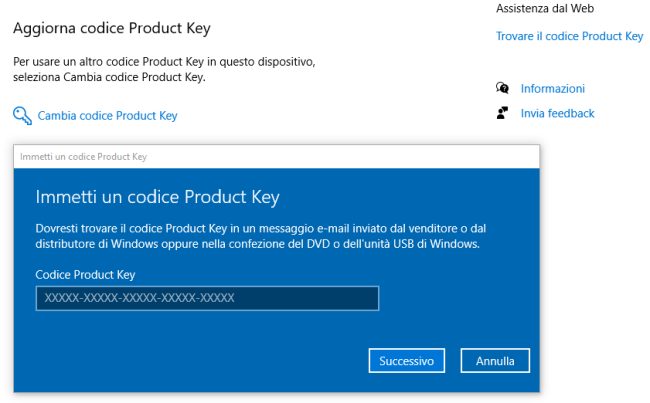Click the Codice Product Key field label
Image resolution: width=650 pixels, height=403 pixels.
pyautogui.click(x=85, y=274)
